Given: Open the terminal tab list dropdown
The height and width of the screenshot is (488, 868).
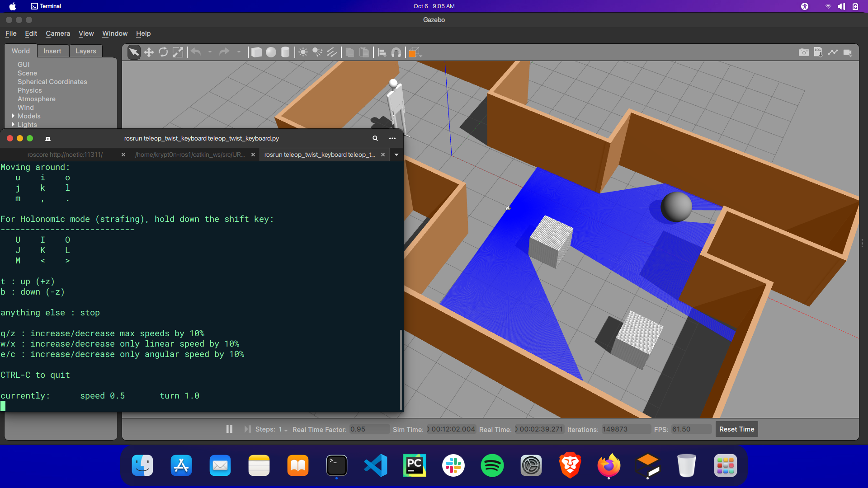Looking at the screenshot, I should 396,155.
